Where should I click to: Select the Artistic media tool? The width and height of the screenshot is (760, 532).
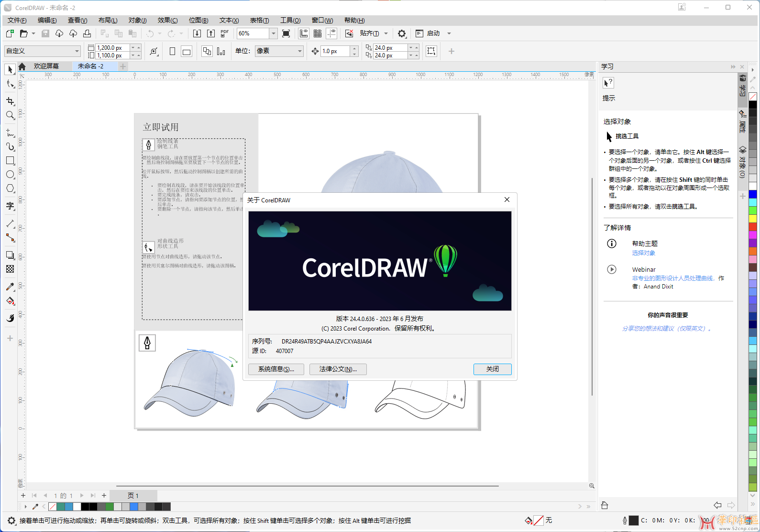coord(10,146)
